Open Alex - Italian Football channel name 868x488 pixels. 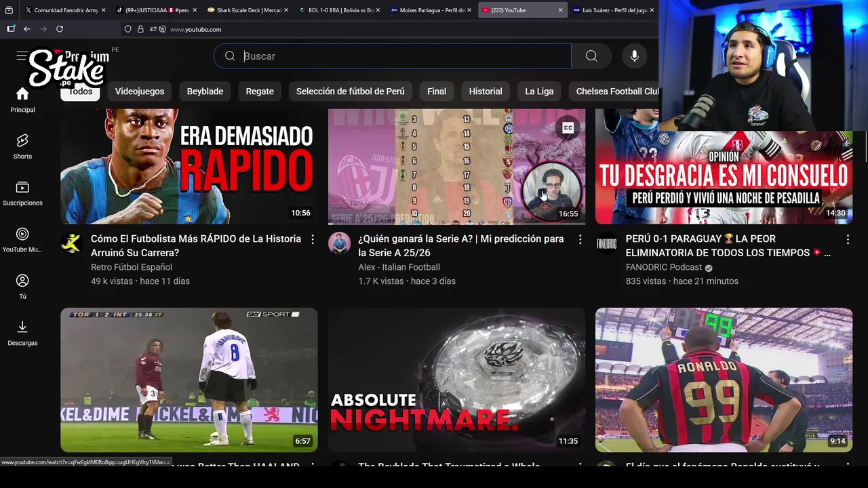[x=399, y=267]
